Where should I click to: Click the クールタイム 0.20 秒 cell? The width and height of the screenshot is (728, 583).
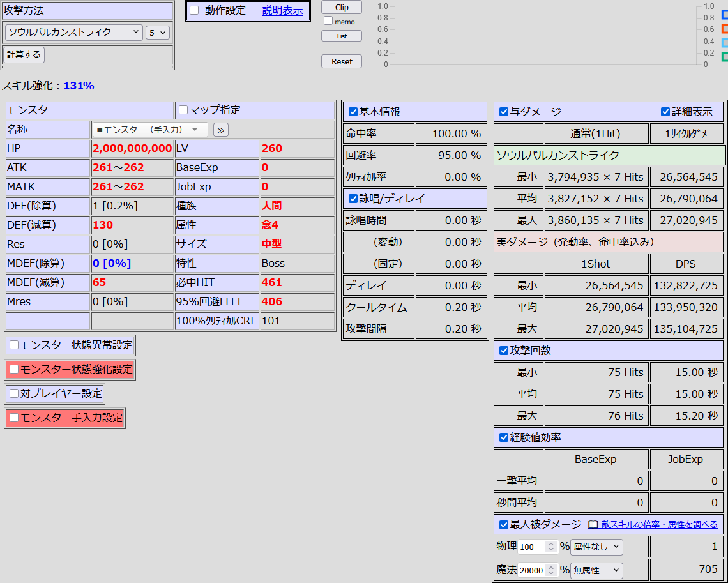point(451,307)
